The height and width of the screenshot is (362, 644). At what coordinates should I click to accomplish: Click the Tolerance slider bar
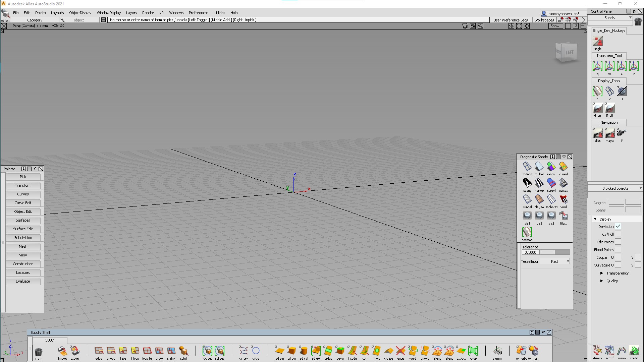[554, 252]
